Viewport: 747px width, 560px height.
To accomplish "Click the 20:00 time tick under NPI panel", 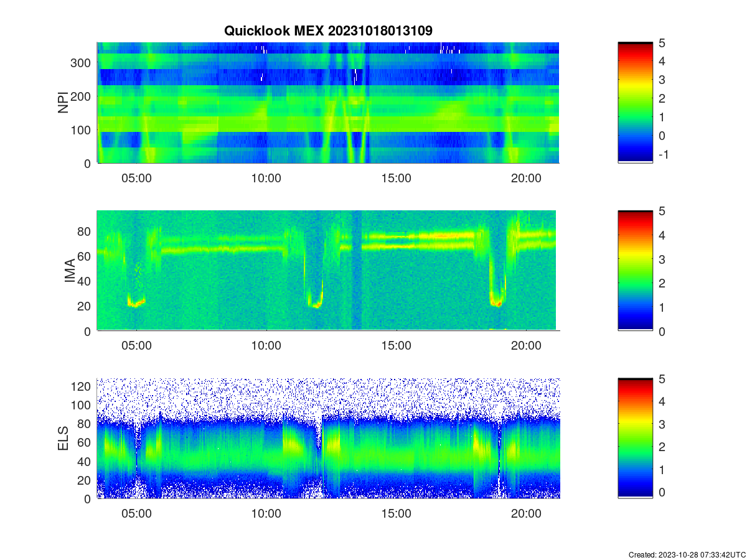I will click(x=526, y=178).
